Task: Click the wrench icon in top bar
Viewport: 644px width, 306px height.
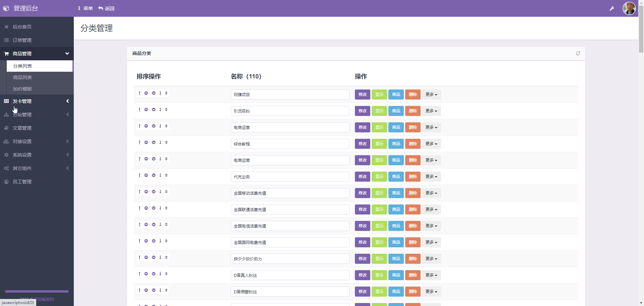Action: click(x=612, y=8)
